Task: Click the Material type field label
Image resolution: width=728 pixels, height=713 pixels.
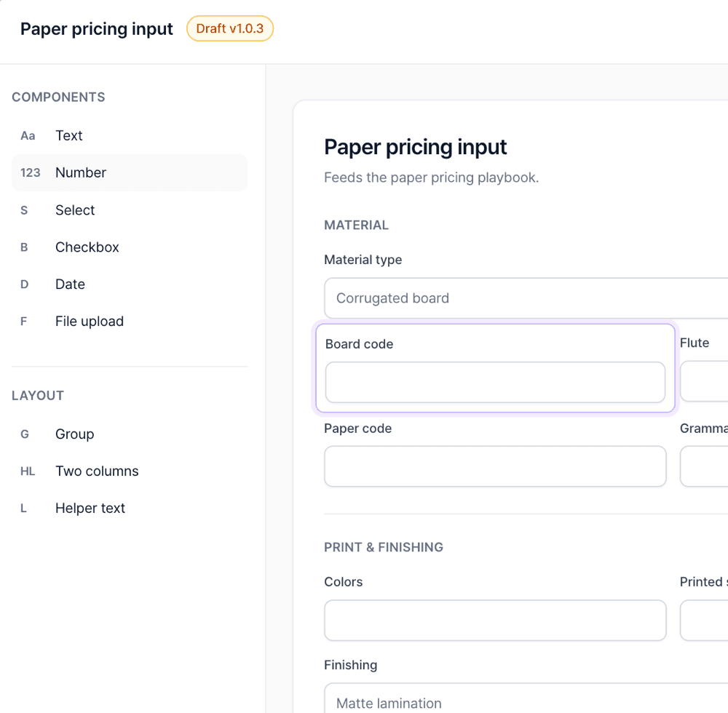Action: click(x=363, y=260)
